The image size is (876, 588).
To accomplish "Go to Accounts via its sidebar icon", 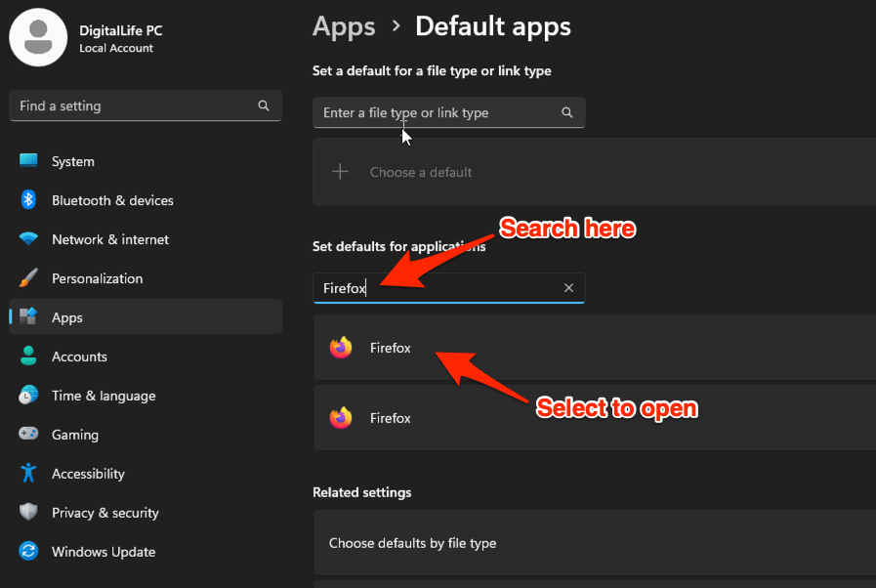I will [x=27, y=357].
